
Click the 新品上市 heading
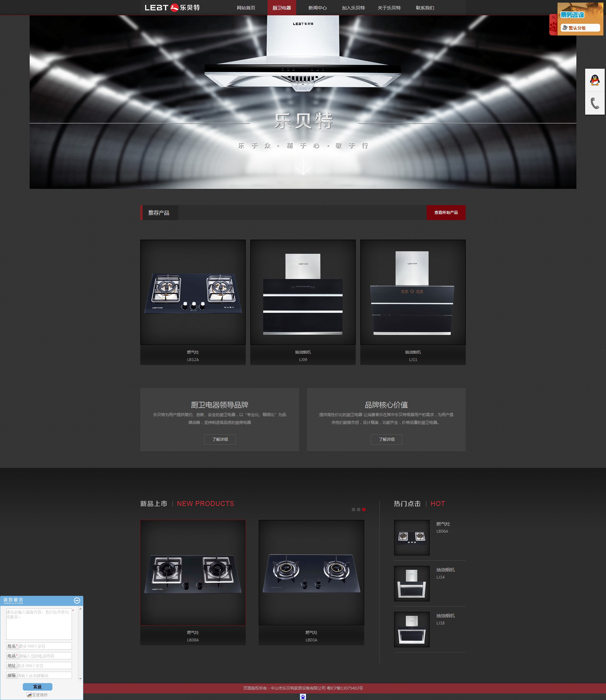pos(154,504)
